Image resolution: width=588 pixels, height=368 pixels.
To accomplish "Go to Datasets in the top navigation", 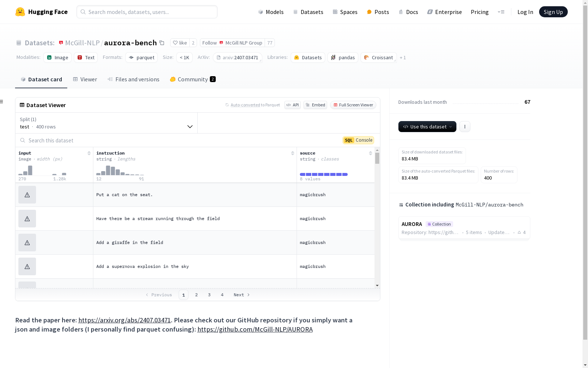I will coord(308,12).
